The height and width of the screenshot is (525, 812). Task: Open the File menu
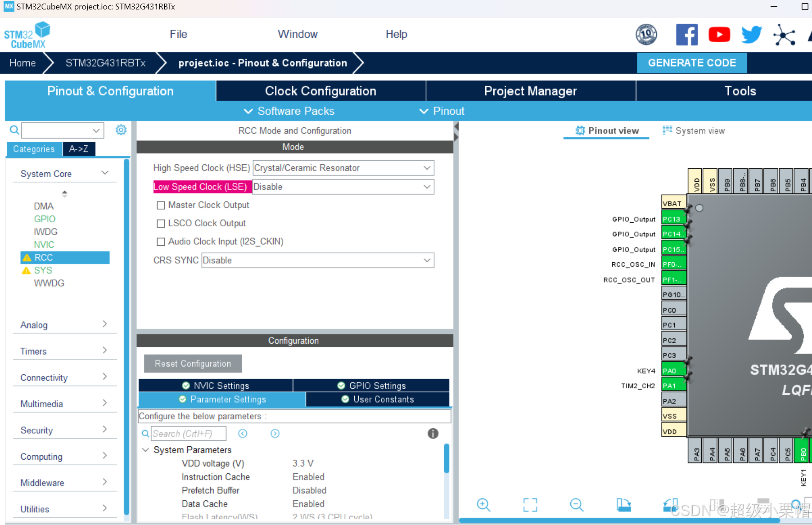pyautogui.click(x=178, y=34)
